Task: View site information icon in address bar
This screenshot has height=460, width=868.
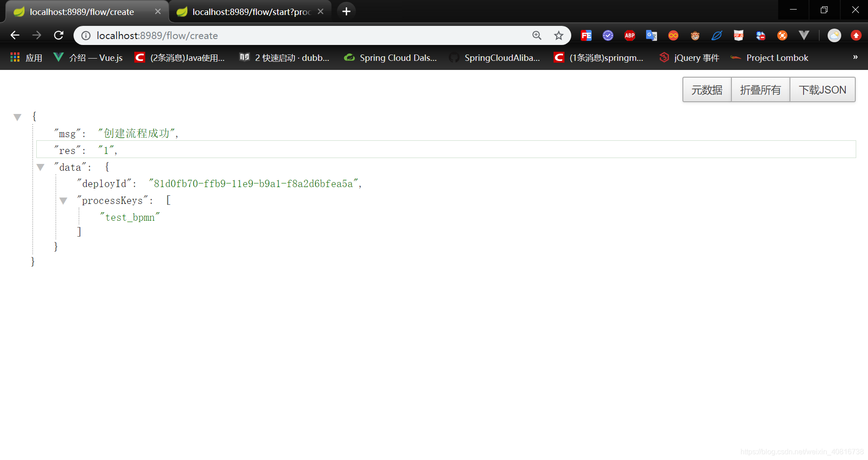Action: pos(86,35)
